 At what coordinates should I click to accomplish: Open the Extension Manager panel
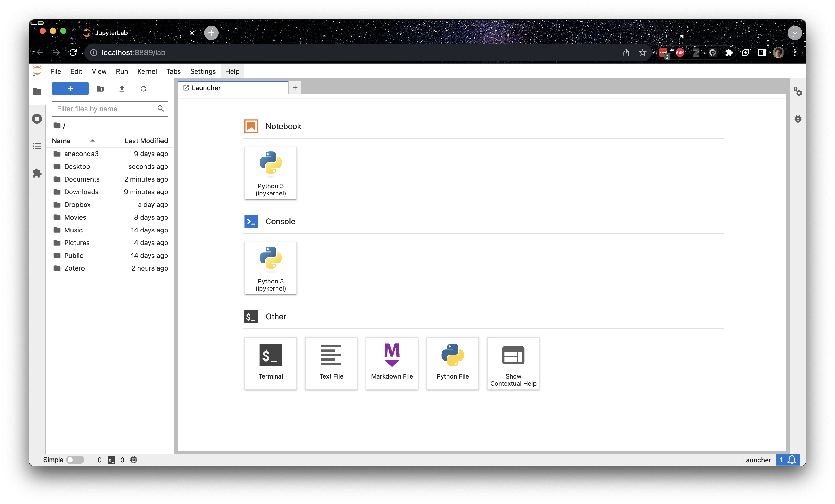[x=37, y=173]
